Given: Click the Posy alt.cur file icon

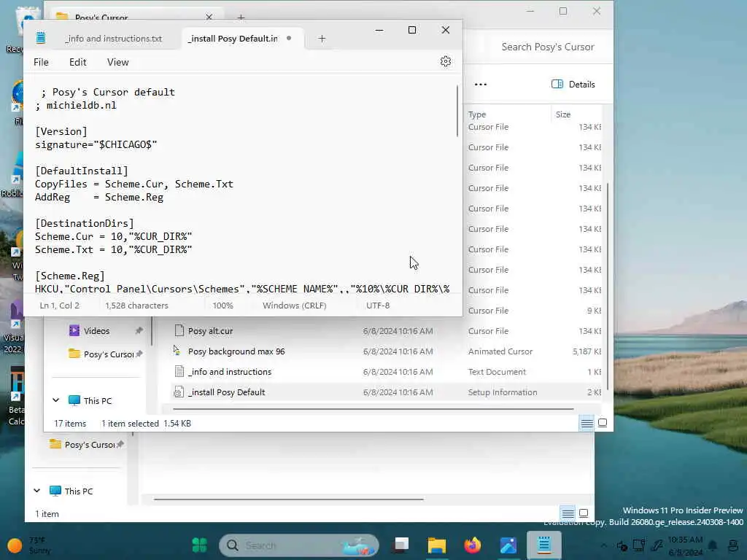Looking at the screenshot, I should pyautogui.click(x=179, y=330).
